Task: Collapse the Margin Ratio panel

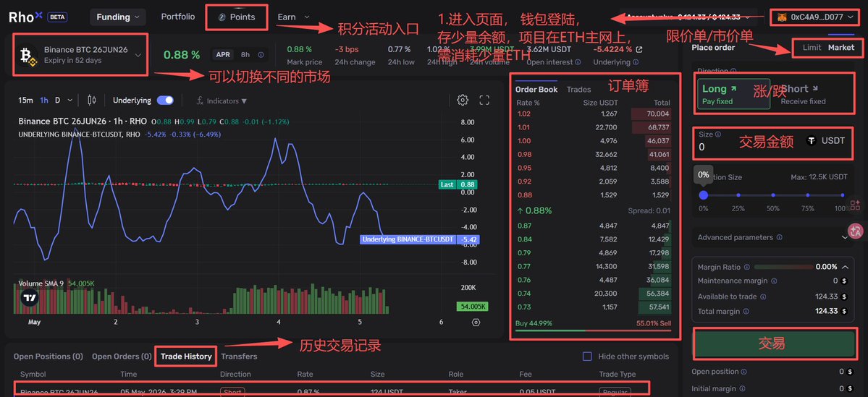Action: coord(846,267)
